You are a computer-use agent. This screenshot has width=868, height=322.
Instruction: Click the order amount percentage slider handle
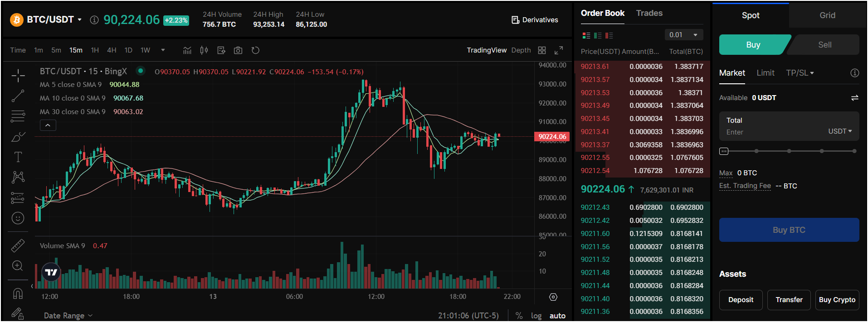724,151
